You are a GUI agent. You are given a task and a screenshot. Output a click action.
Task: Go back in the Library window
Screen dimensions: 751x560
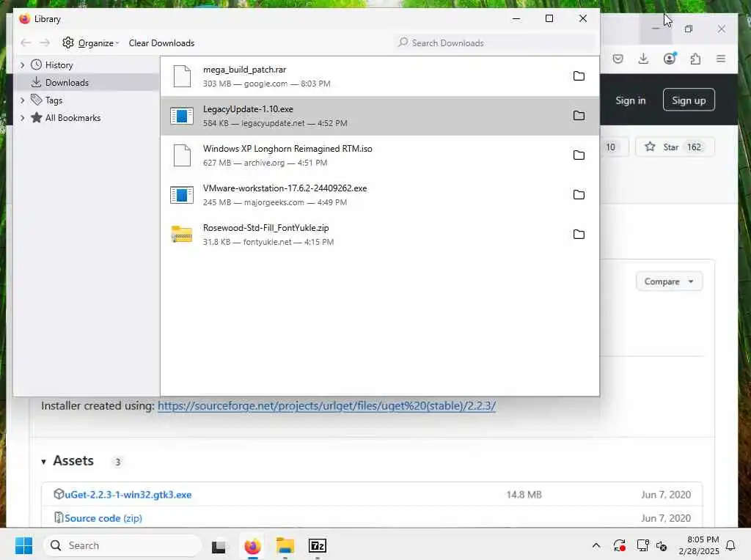pyautogui.click(x=26, y=43)
